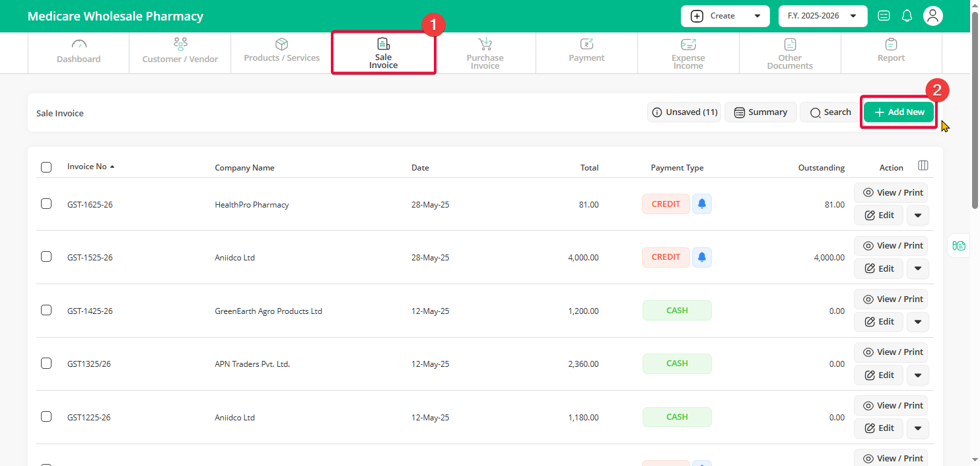This screenshot has width=980, height=466.
Task: Edit GreenEarth Agro Products invoice
Action: [x=878, y=322]
